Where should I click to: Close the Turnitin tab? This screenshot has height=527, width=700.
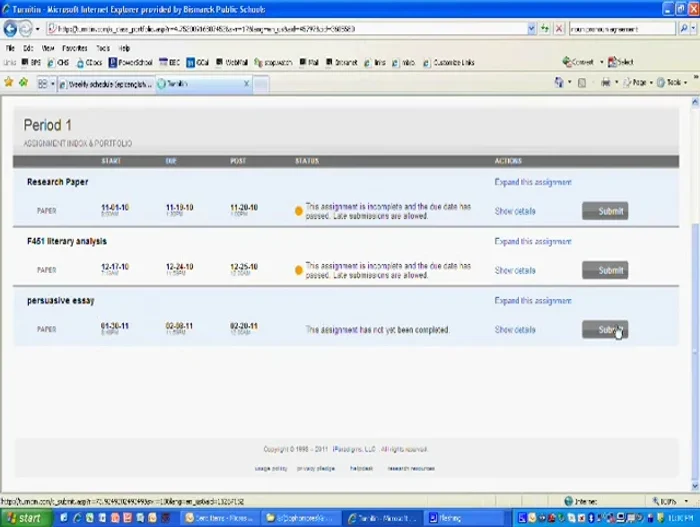247,84
